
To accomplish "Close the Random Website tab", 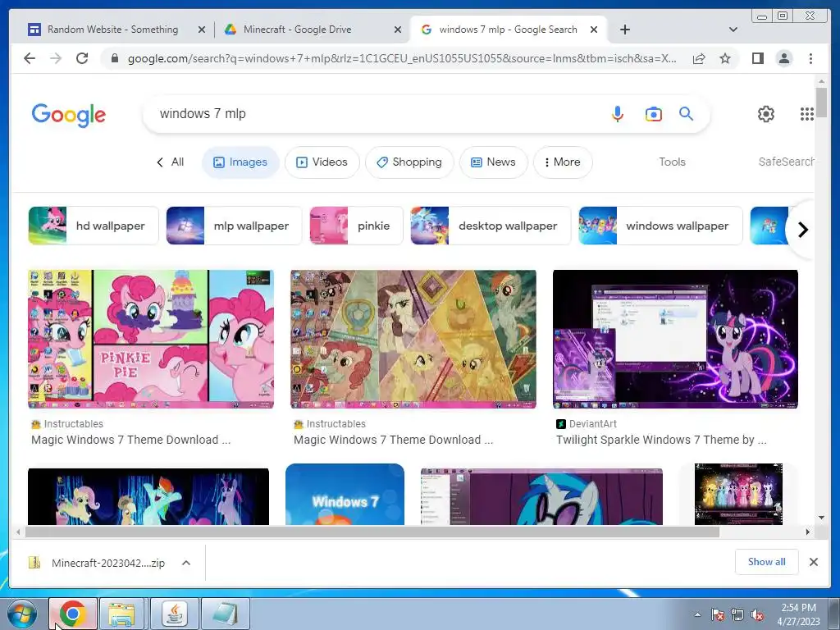I will [202, 30].
